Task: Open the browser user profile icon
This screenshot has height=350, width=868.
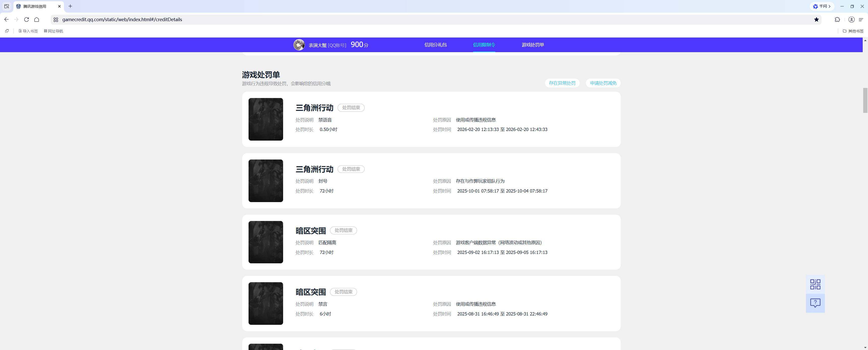Action: click(x=851, y=19)
